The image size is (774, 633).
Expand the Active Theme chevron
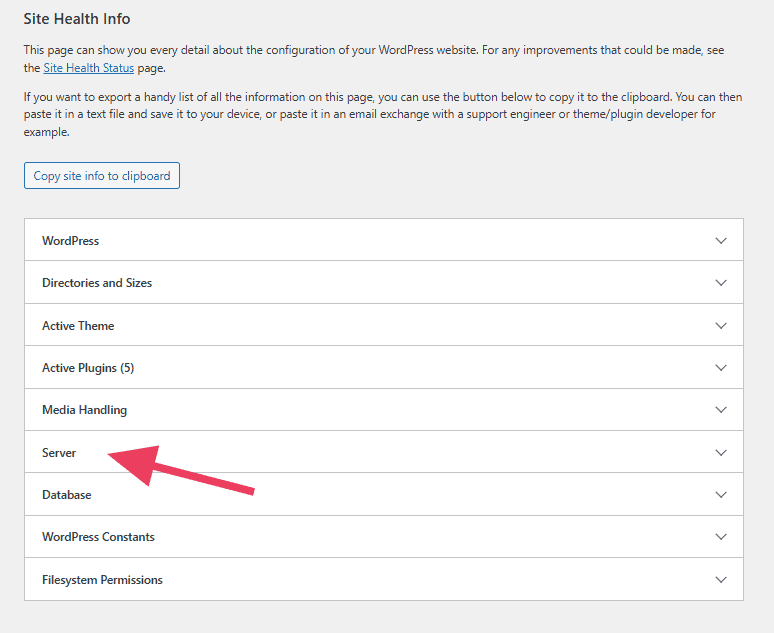(x=721, y=325)
